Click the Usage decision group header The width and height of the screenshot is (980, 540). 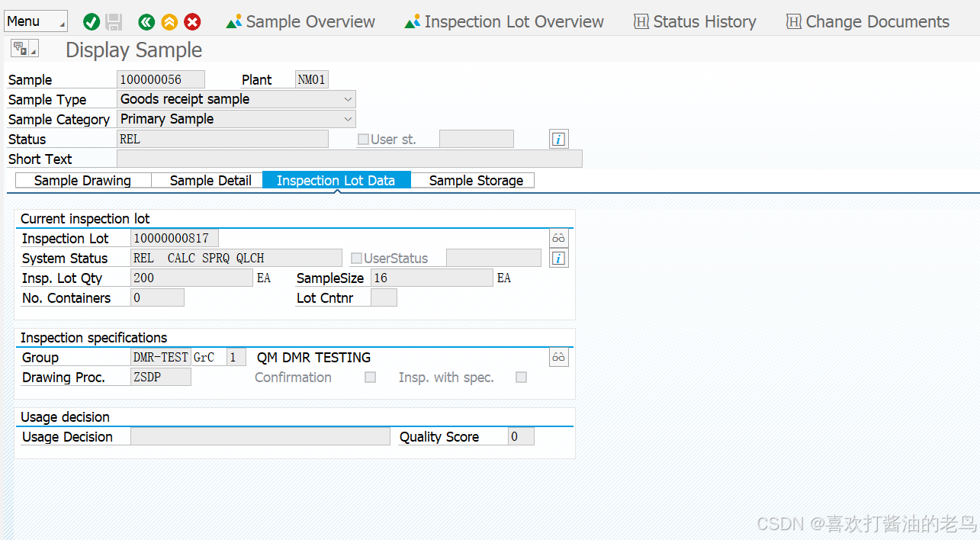point(65,417)
